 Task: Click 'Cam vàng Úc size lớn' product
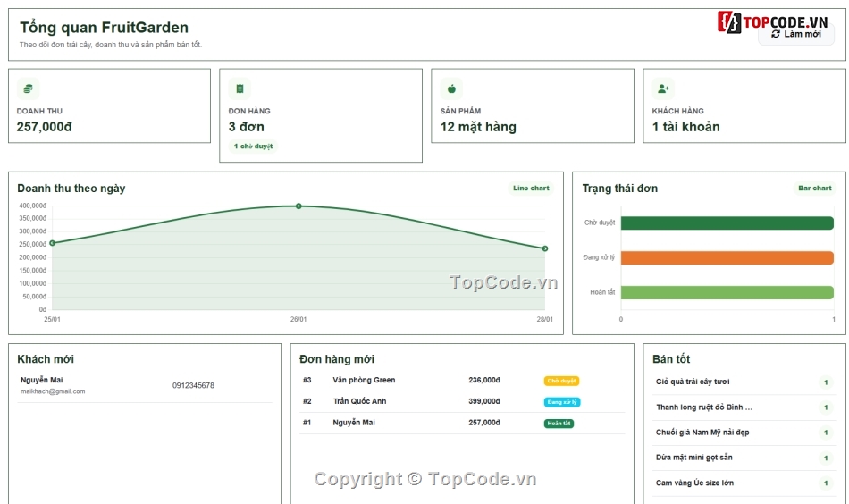click(x=694, y=483)
